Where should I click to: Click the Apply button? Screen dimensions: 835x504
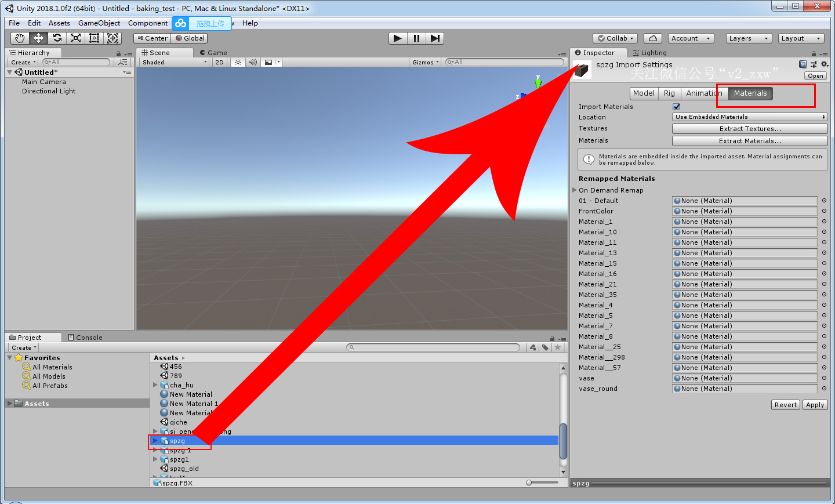click(815, 405)
